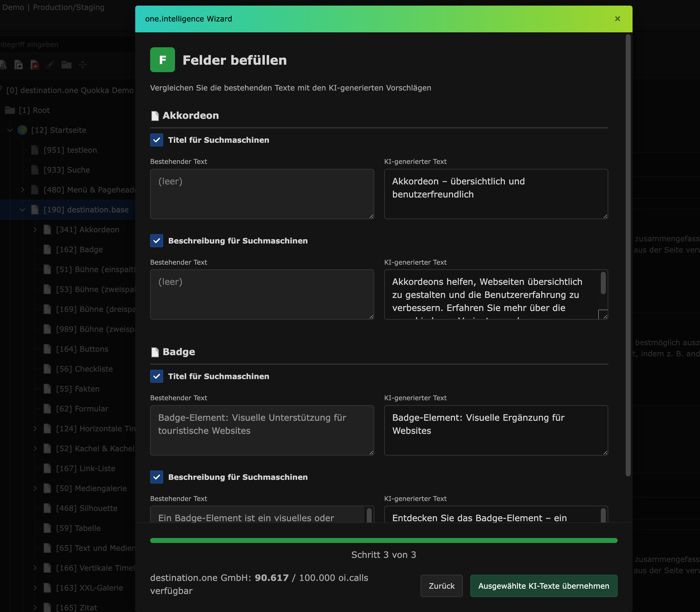Click the globe icon beside Startseite
Image resolution: width=700 pixels, height=612 pixels.
point(22,130)
